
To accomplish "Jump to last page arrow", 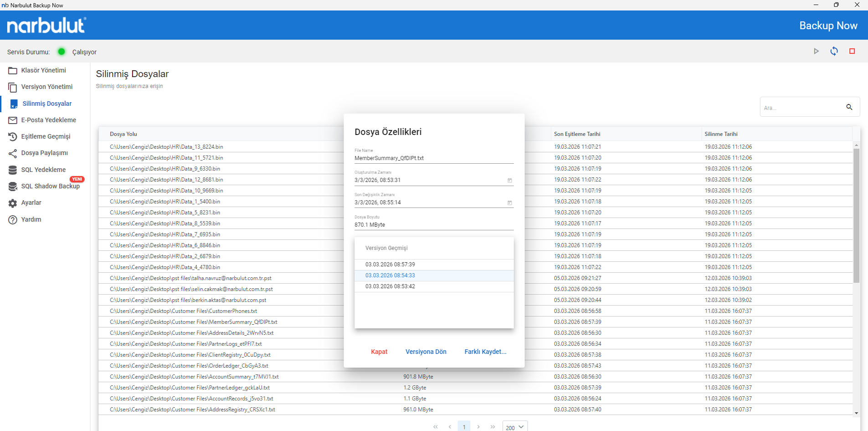I will coord(493,427).
